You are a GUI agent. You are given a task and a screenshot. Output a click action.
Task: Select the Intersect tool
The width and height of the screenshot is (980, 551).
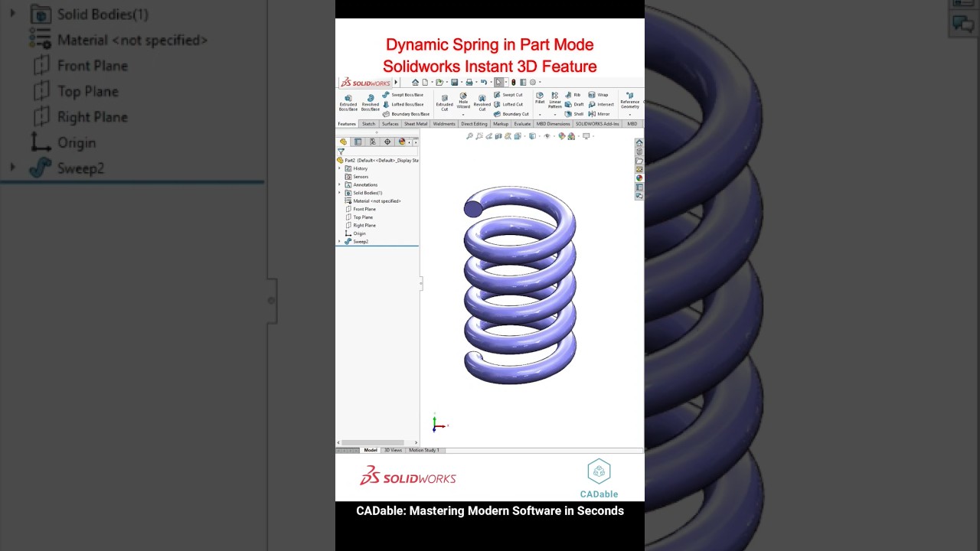pos(601,104)
